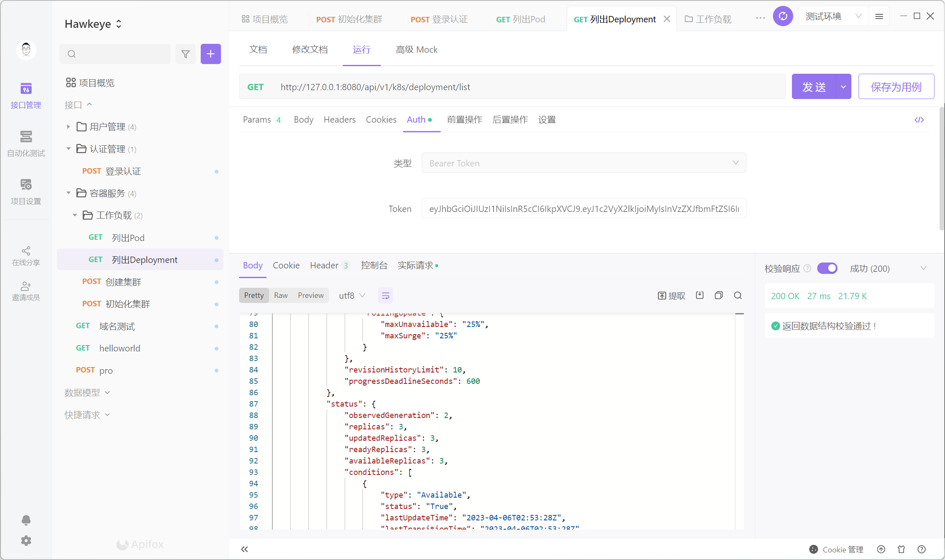Screen dimensions: 945x560
Task: Copy the response body
Action: tap(719, 295)
